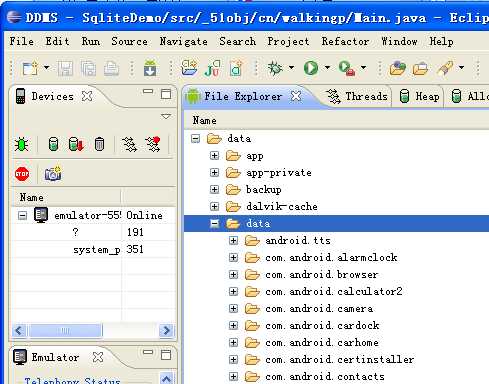Close the File Explorer tab
This screenshot has height=384, width=489.
pos(296,96)
